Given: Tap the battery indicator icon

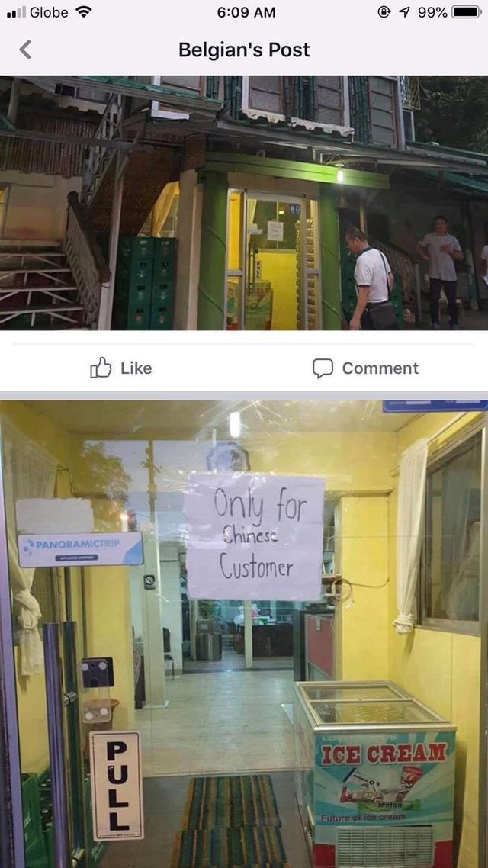Looking at the screenshot, I should coord(466,11).
